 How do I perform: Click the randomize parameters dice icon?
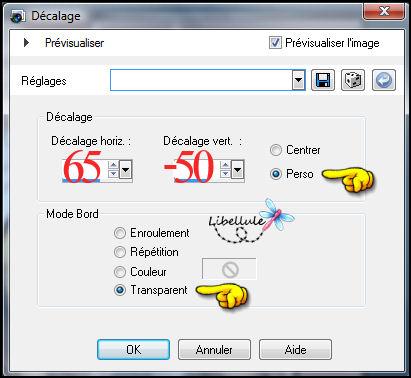pos(353,80)
